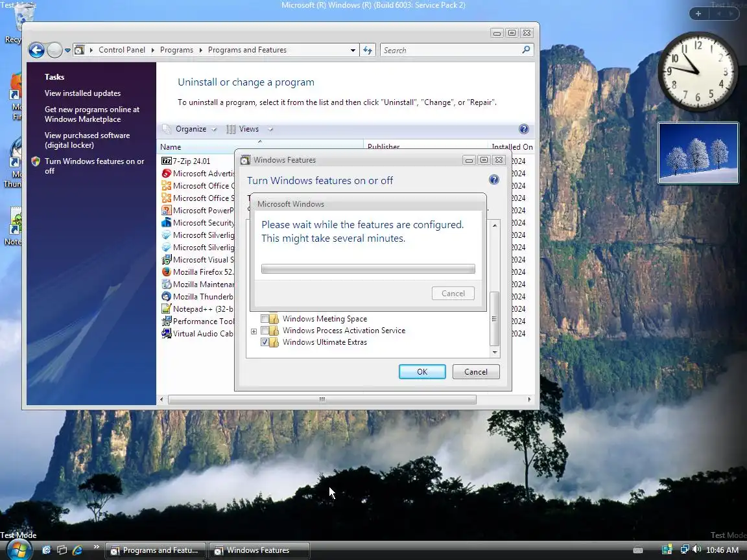Click scroll-up arrow of features list
This screenshot has height=560, width=747.
[x=495, y=226]
